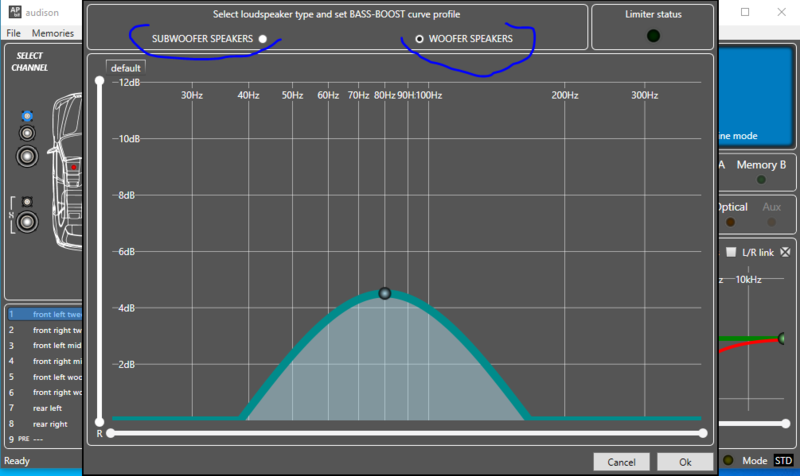The width and height of the screenshot is (800, 476).
Task: Select the front left midrange speaker icon
Action: (x=27, y=133)
